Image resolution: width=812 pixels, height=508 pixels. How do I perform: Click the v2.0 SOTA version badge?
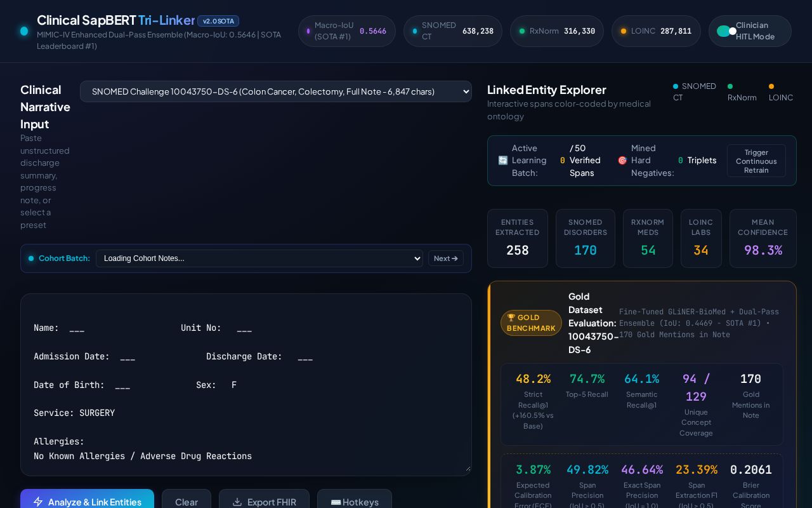218,21
